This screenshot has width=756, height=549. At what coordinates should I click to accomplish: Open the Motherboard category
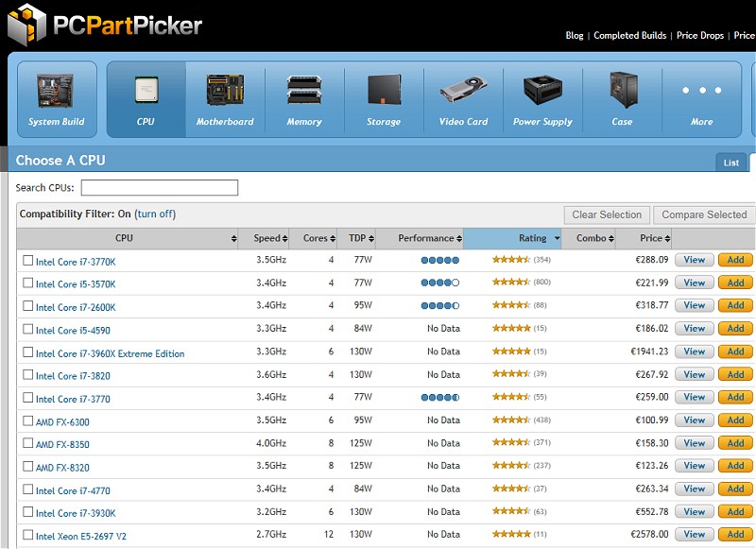coord(225,99)
